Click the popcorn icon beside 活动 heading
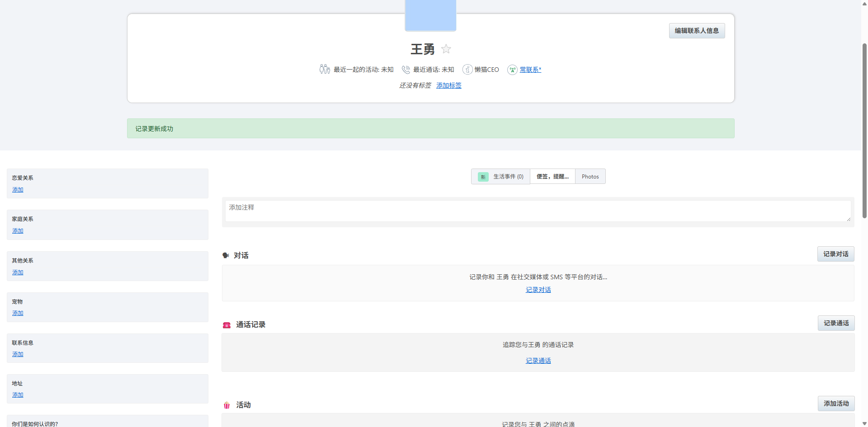Screen dimensions: 868x427 227,405
